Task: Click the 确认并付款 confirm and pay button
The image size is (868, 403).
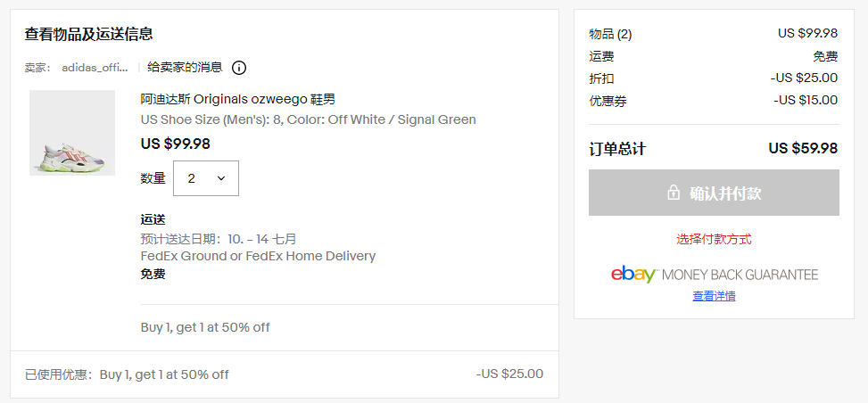Action: [714, 193]
